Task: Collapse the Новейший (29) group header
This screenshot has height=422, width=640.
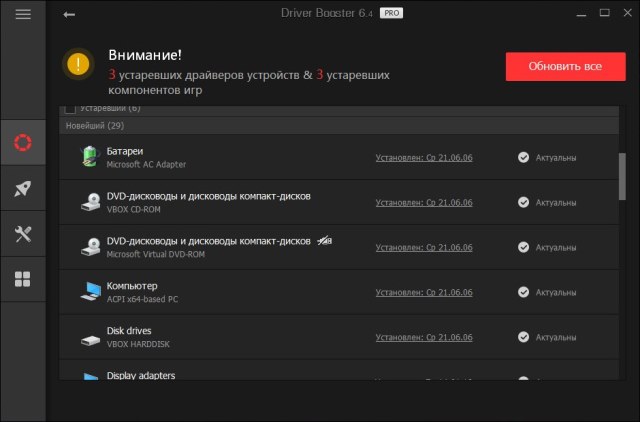Action: click(x=94, y=125)
